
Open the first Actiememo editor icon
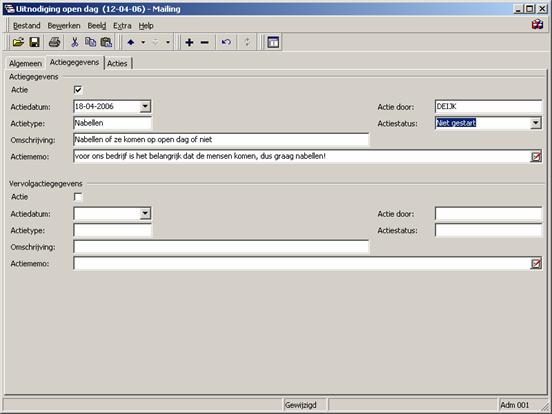536,156
